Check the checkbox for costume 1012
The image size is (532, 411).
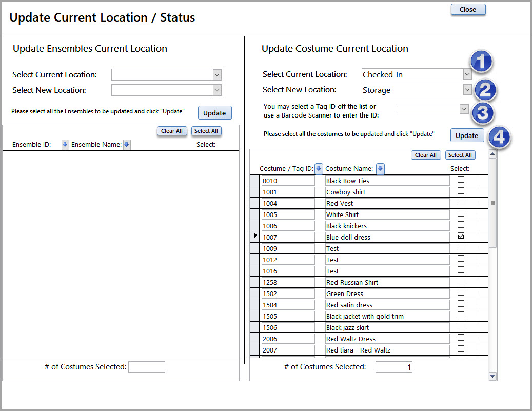461,258
